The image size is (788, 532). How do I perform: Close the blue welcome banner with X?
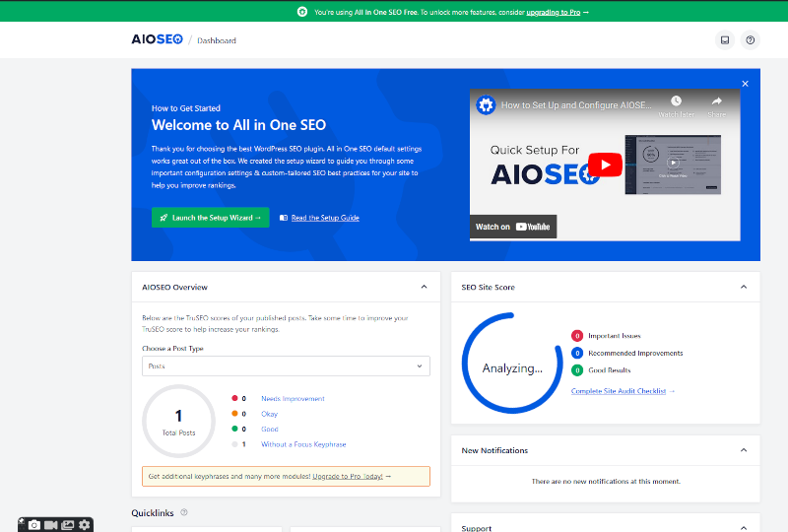[x=746, y=84]
